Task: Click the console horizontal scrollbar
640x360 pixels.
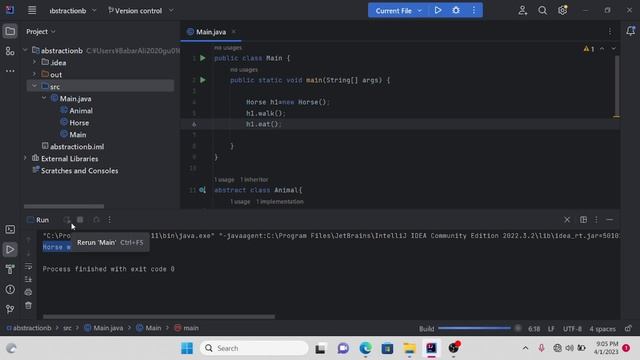Action: (159, 316)
